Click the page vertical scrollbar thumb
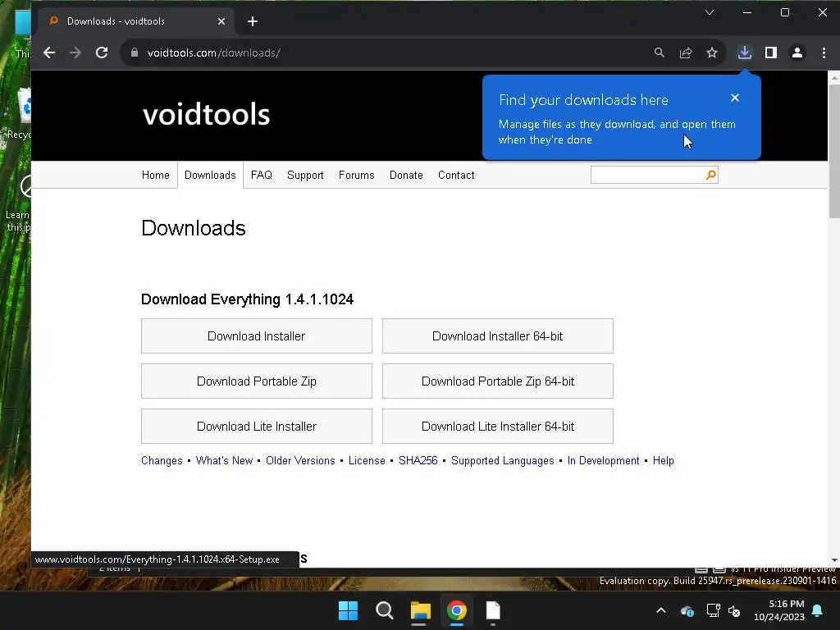The image size is (840, 630). (x=834, y=151)
